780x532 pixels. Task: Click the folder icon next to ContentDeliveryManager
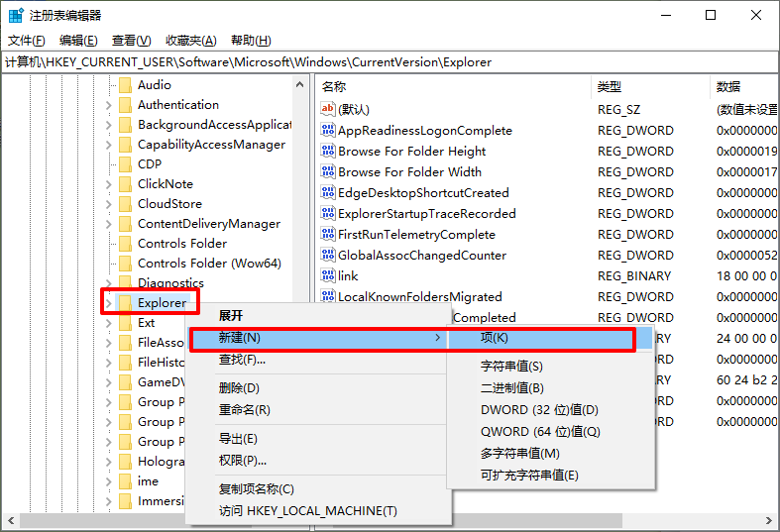pyautogui.click(x=125, y=224)
